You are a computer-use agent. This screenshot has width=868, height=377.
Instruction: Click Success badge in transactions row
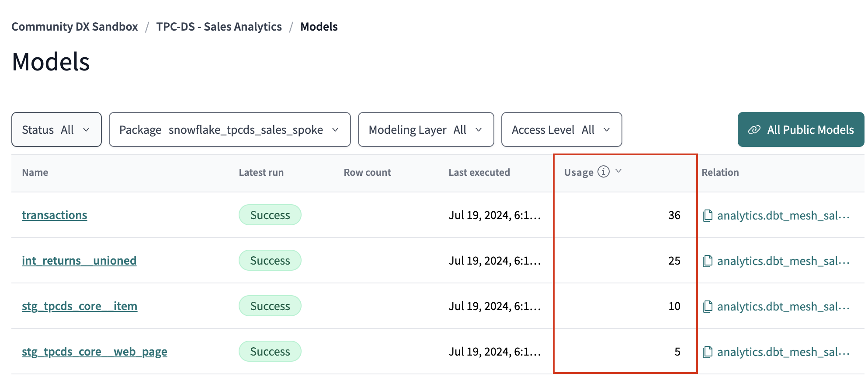coord(270,215)
